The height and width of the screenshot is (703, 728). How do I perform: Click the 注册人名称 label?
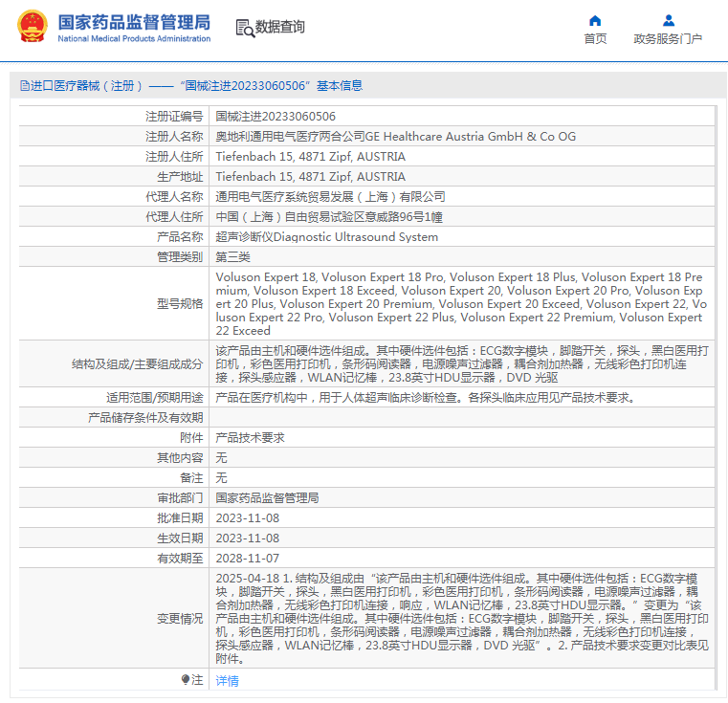click(174, 137)
